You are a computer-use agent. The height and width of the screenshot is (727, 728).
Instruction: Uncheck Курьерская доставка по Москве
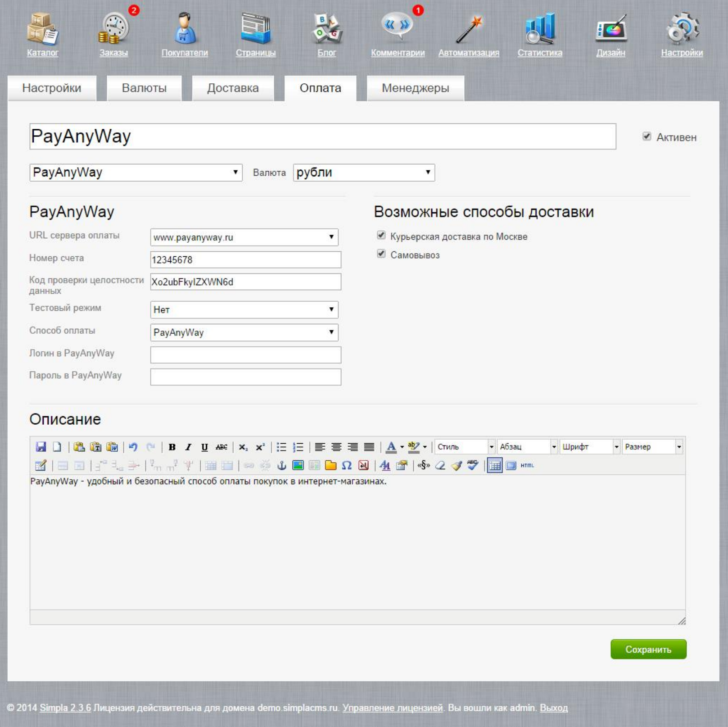coord(381,235)
